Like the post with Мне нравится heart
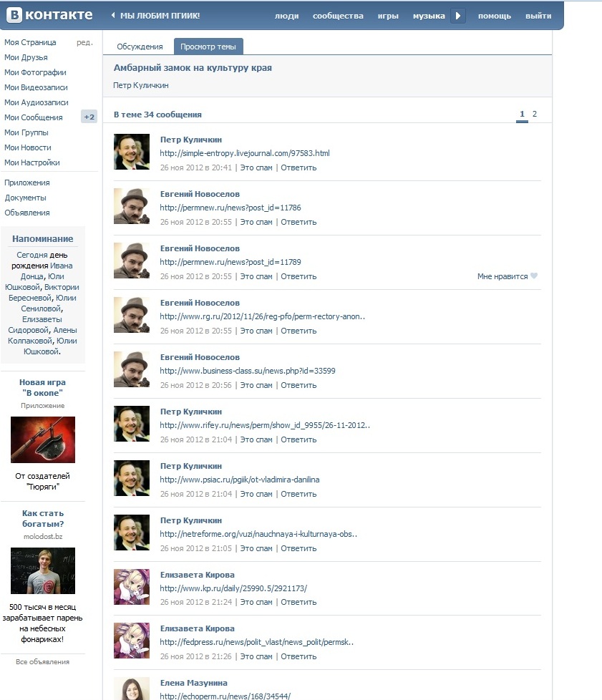This screenshot has width=602, height=700. 534,276
